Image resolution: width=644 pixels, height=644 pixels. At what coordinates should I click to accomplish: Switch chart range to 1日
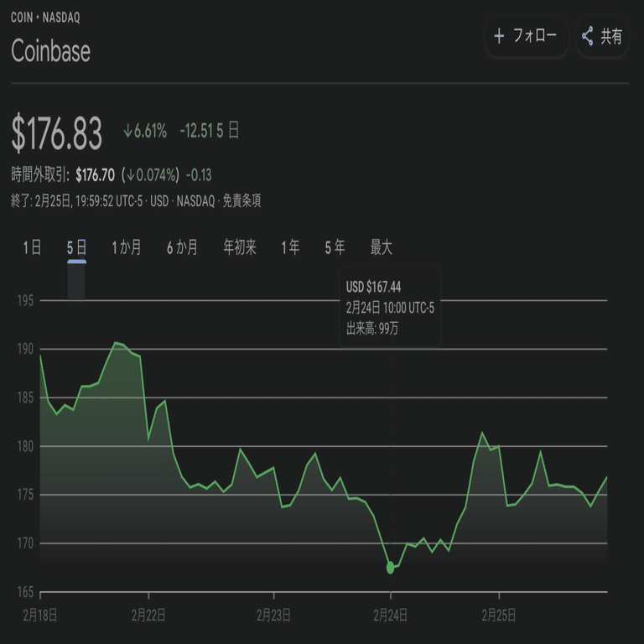[x=32, y=247]
